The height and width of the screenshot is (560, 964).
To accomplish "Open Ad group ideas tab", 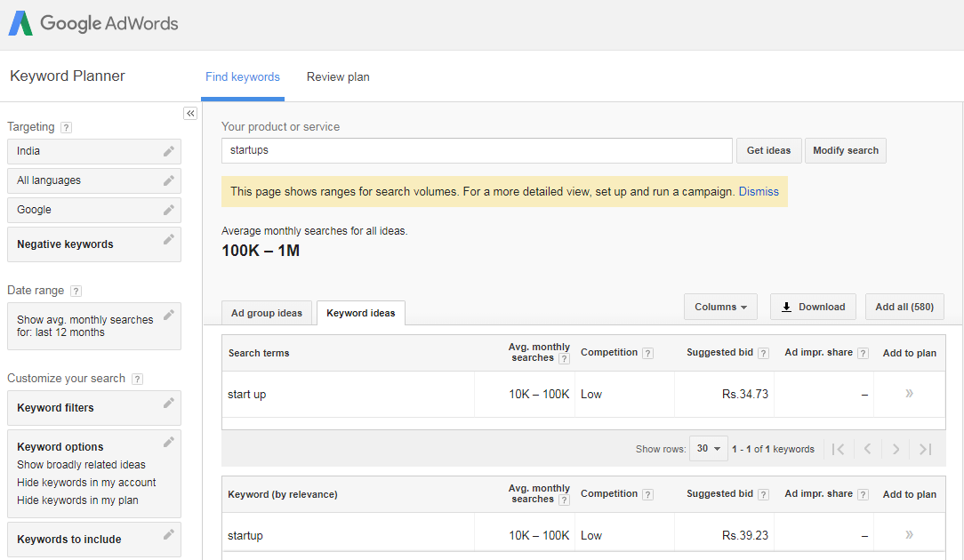I will pos(267,313).
